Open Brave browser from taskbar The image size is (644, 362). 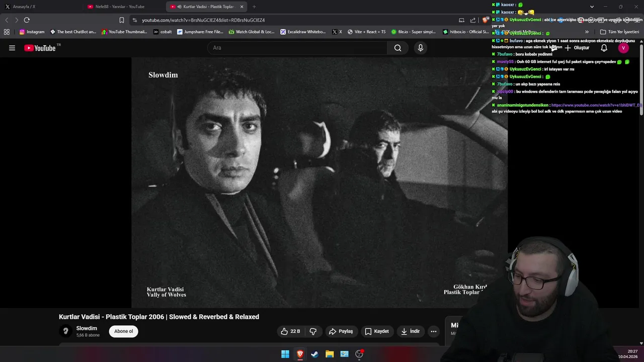pos(300,354)
